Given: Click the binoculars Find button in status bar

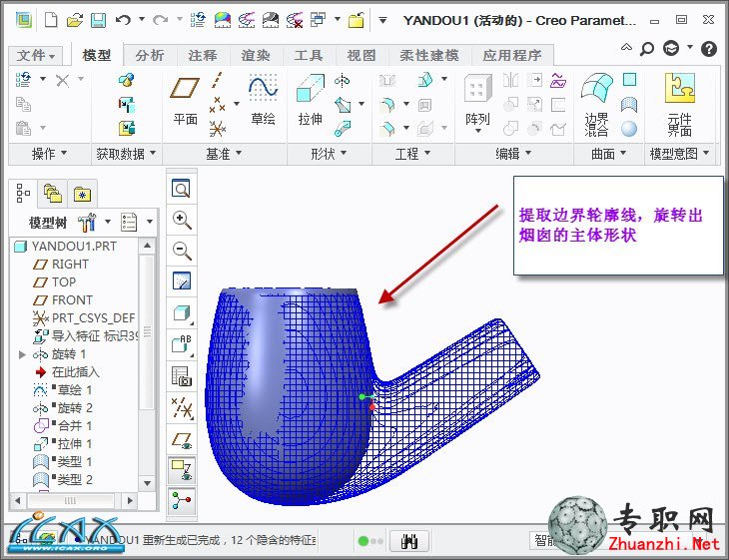Looking at the screenshot, I should [x=409, y=541].
